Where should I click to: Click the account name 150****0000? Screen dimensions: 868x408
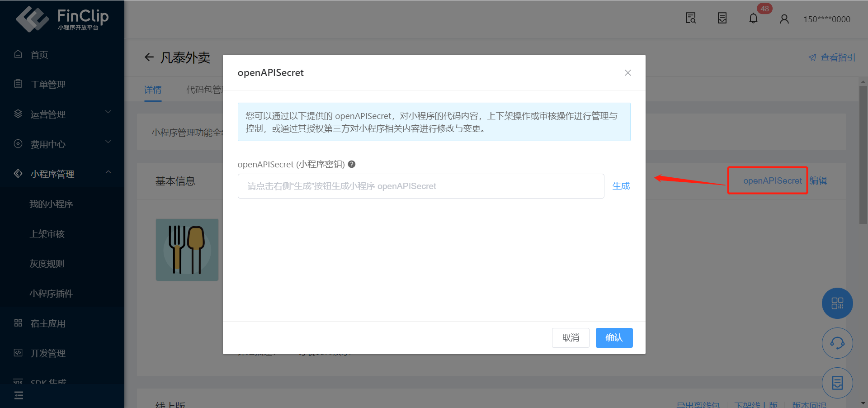pyautogui.click(x=826, y=19)
